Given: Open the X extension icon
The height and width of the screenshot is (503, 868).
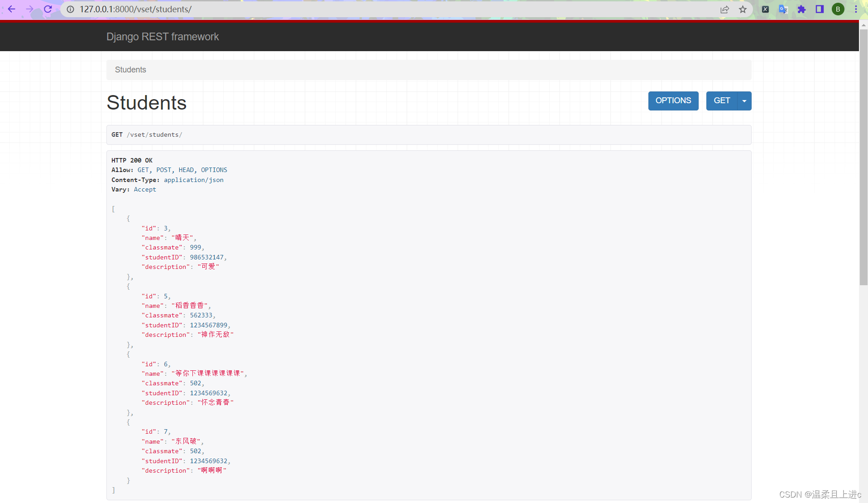Looking at the screenshot, I should [765, 9].
